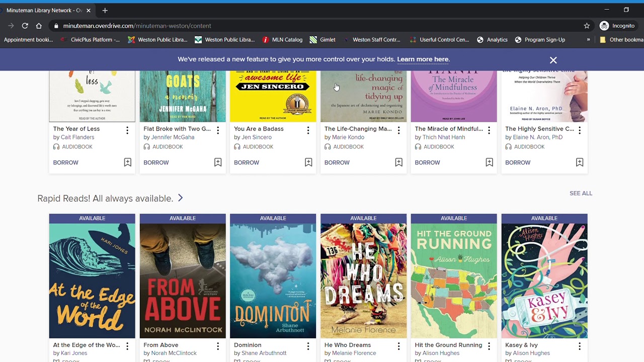The width and height of the screenshot is (644, 362).
Task: Open author Jen Sincero page
Action: point(257,137)
